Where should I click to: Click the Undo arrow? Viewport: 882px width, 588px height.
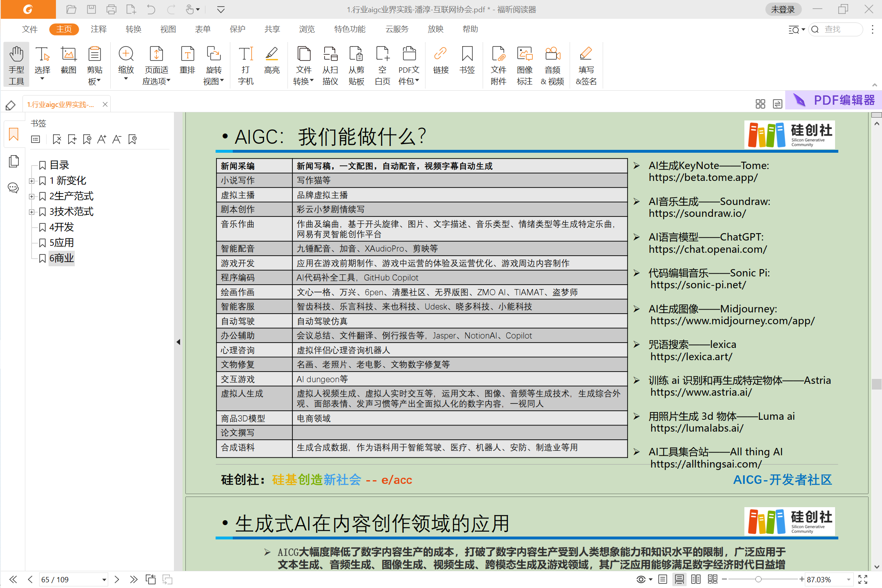(151, 9)
